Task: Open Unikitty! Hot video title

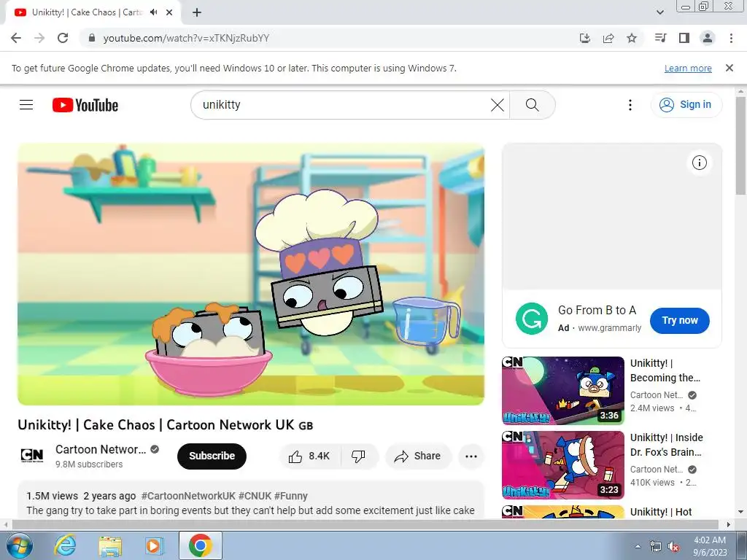Action: pos(661,512)
